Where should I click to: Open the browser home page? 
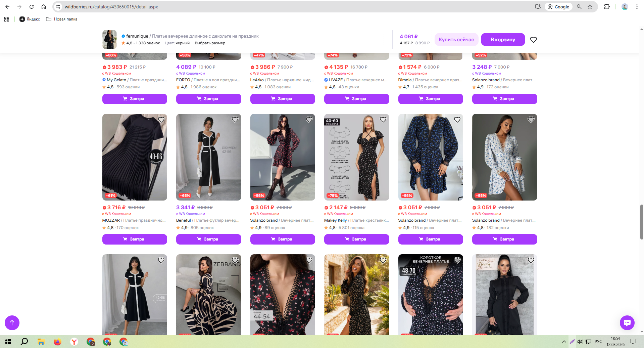click(44, 7)
